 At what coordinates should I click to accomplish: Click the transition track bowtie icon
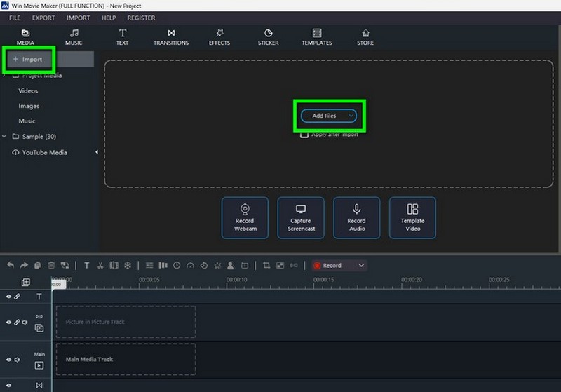[39, 385]
